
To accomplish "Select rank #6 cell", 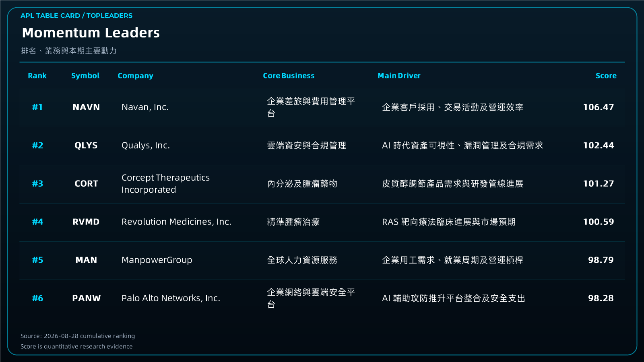I will 37,298.
